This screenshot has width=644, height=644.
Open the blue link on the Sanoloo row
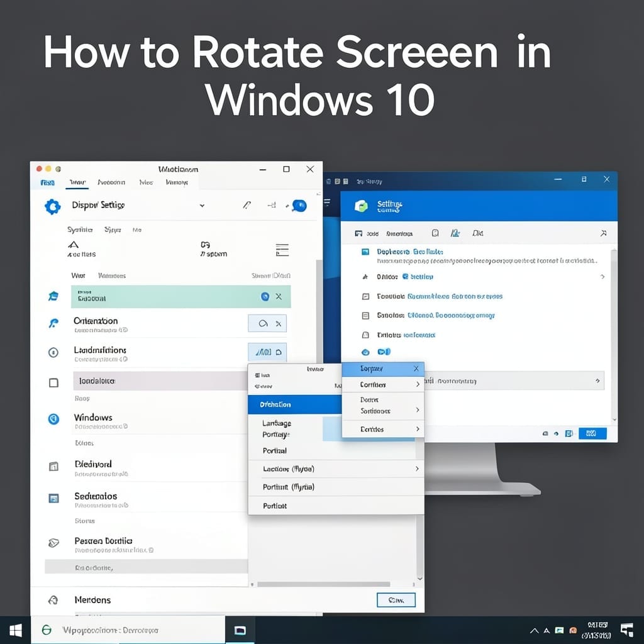(x=451, y=316)
